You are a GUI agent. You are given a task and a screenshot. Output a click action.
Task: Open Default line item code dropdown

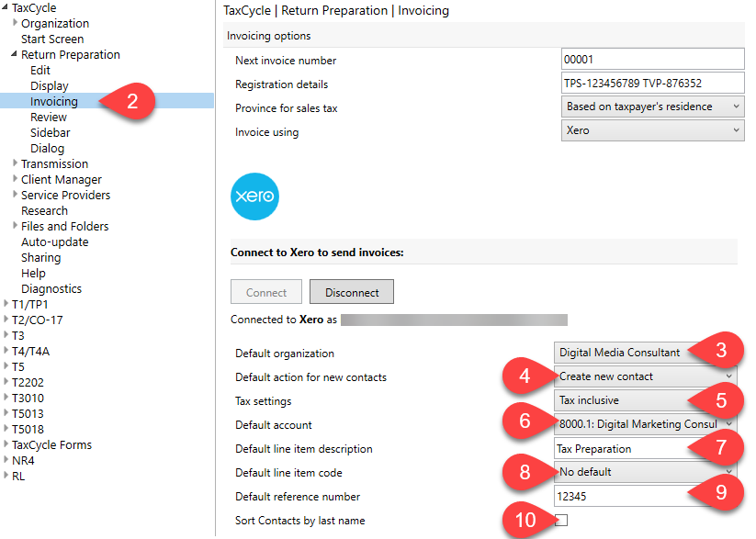coord(645,472)
